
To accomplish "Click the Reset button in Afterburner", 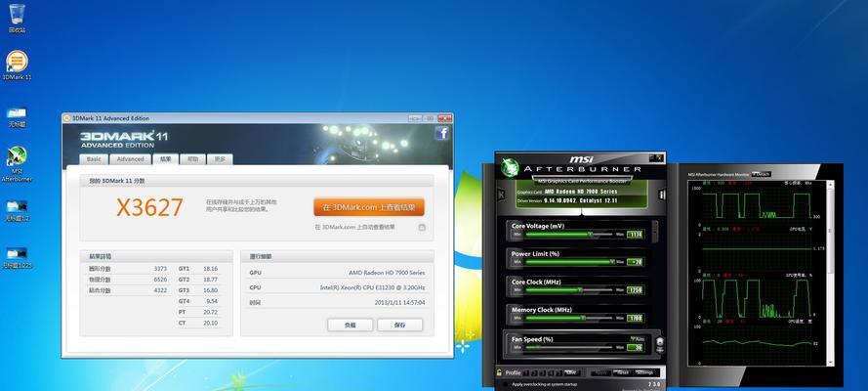I will pyautogui.click(x=623, y=372).
